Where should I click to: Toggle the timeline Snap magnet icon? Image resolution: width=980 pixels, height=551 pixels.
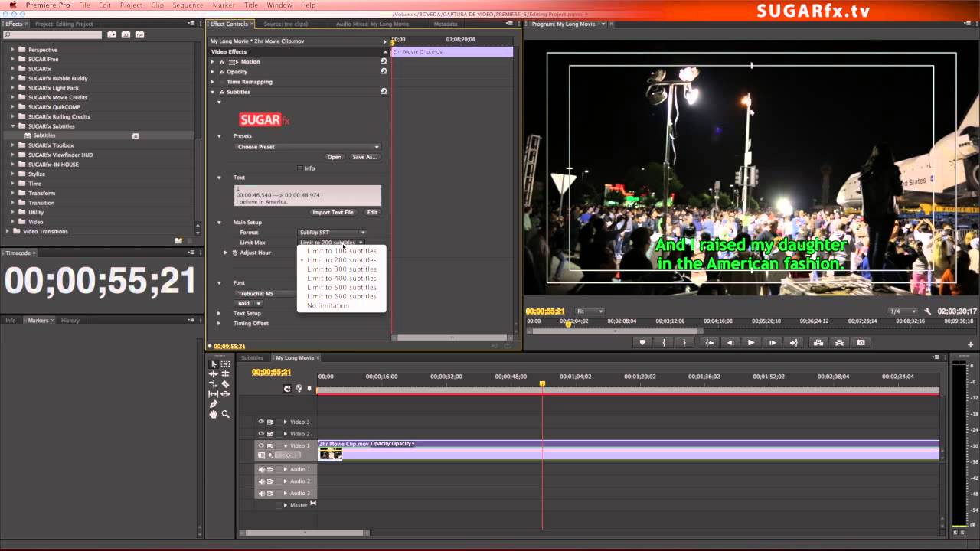pos(287,389)
